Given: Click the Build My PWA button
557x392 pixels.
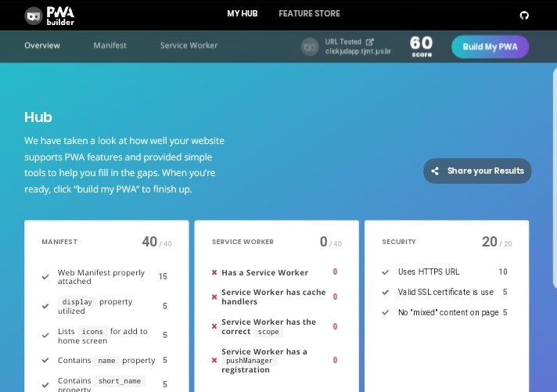Looking at the screenshot, I should click(x=490, y=47).
